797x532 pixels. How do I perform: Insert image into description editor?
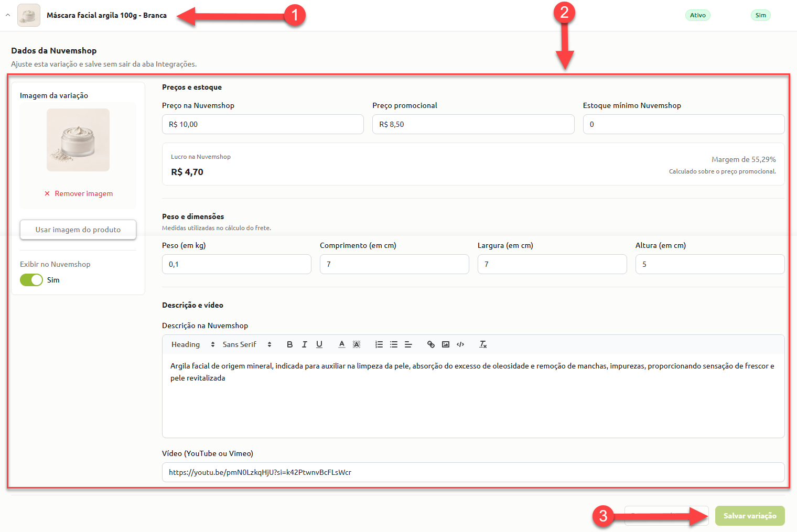pos(446,344)
